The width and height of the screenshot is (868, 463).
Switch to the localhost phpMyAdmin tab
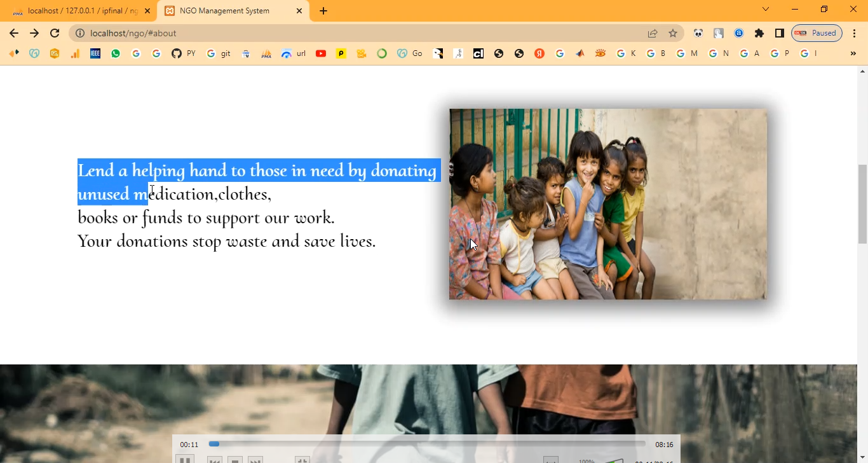point(79,11)
